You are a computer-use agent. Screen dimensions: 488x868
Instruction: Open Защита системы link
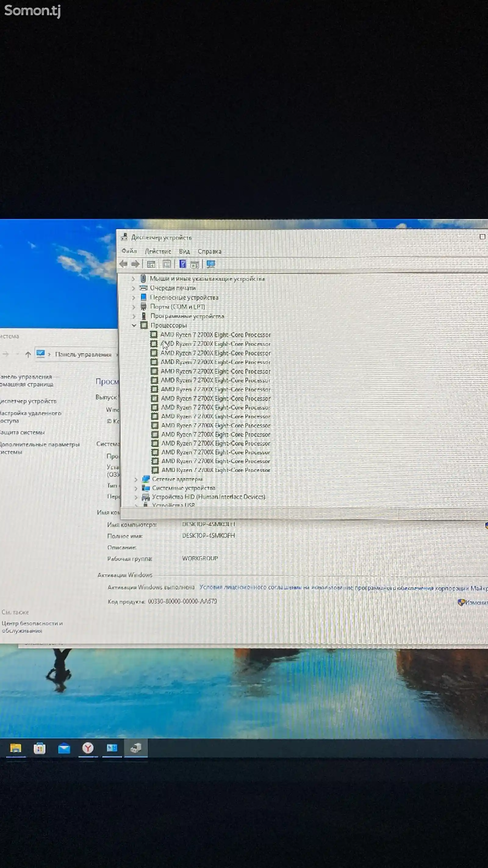(x=22, y=432)
